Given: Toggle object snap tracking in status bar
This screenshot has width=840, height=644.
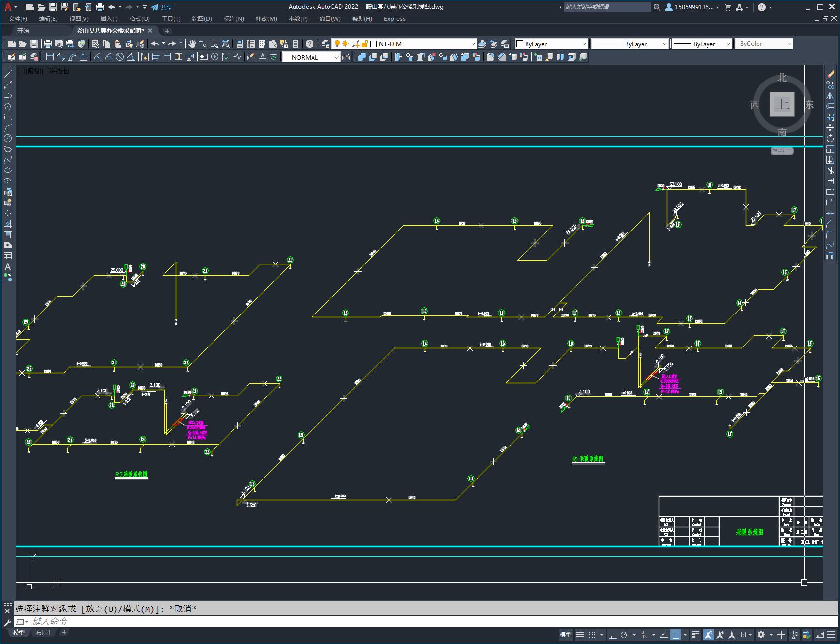Looking at the screenshot, I should pyautogui.click(x=664, y=635).
